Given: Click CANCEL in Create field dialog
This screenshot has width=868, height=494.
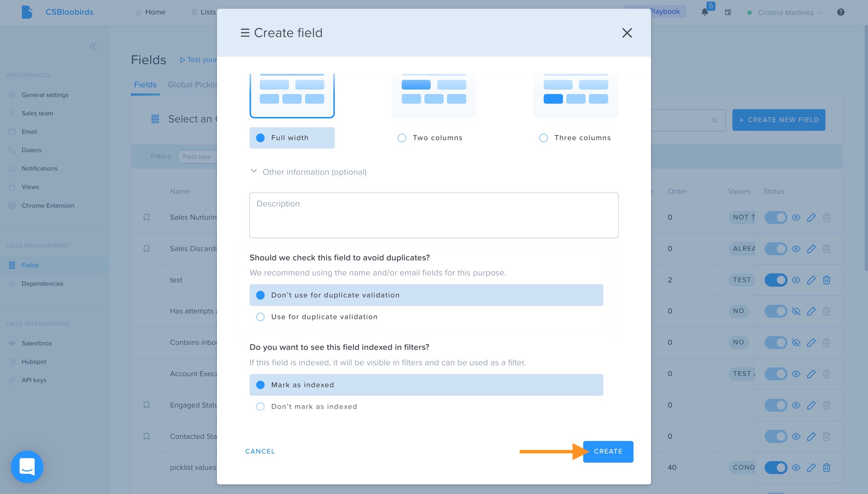Looking at the screenshot, I should (260, 452).
